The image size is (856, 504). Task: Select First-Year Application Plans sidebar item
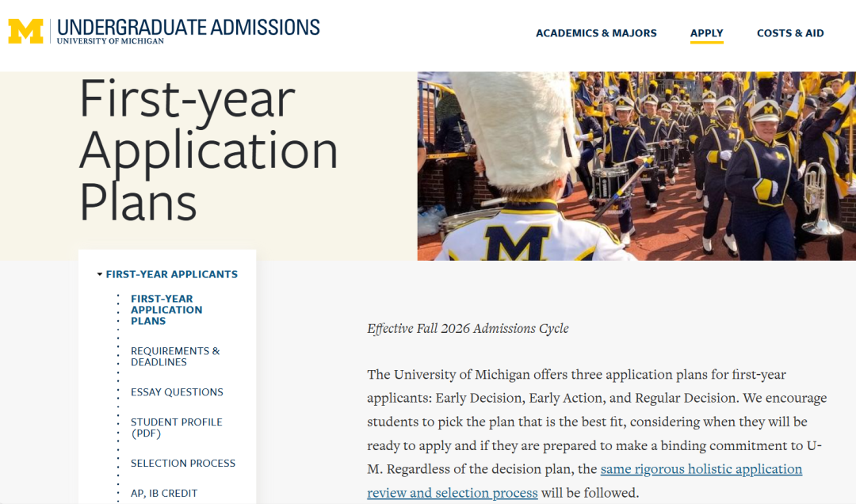point(166,310)
